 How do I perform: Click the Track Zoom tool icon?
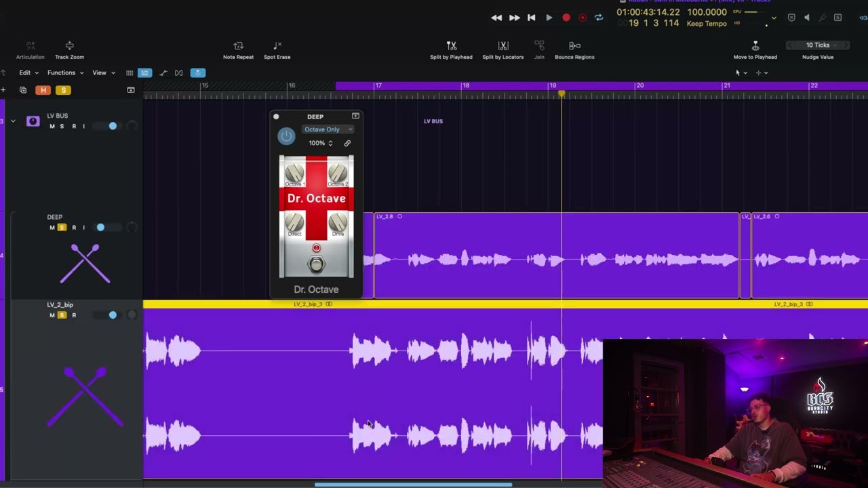(x=69, y=45)
